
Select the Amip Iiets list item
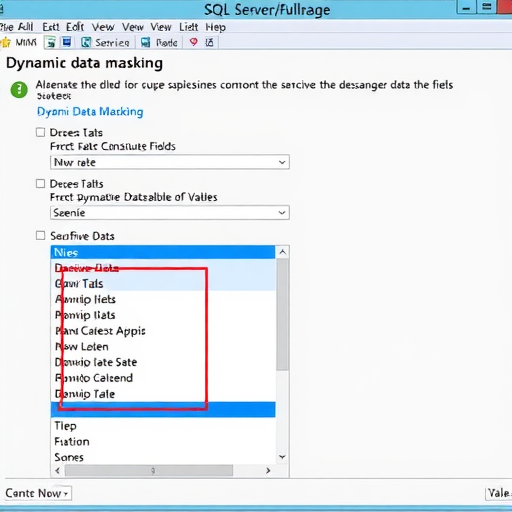pos(163,299)
